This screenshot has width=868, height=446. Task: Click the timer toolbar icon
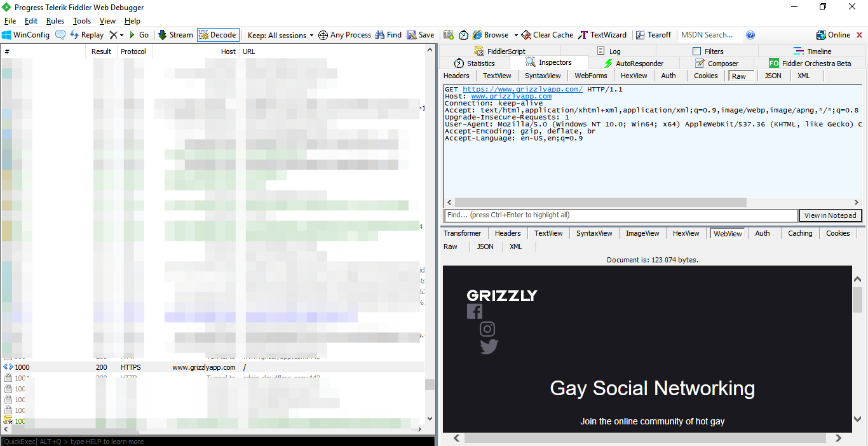click(x=464, y=35)
